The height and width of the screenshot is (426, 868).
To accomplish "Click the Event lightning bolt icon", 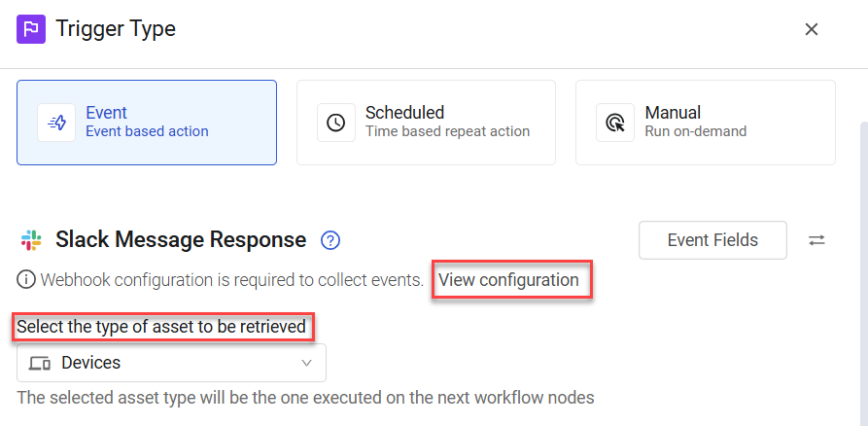I will coord(56,123).
